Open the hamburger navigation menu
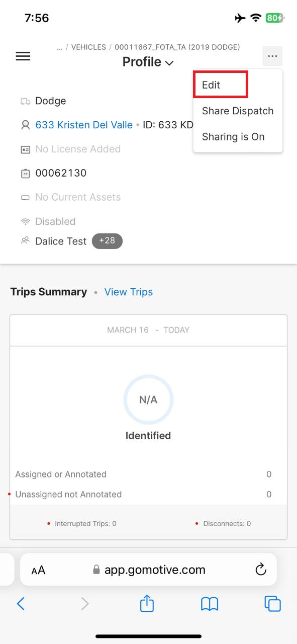The width and height of the screenshot is (297, 644). coord(23,56)
